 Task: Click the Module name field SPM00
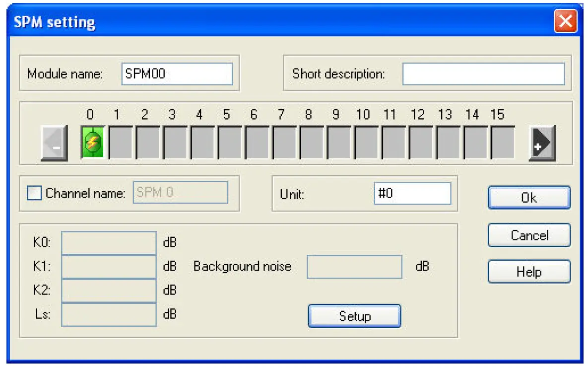[177, 74]
